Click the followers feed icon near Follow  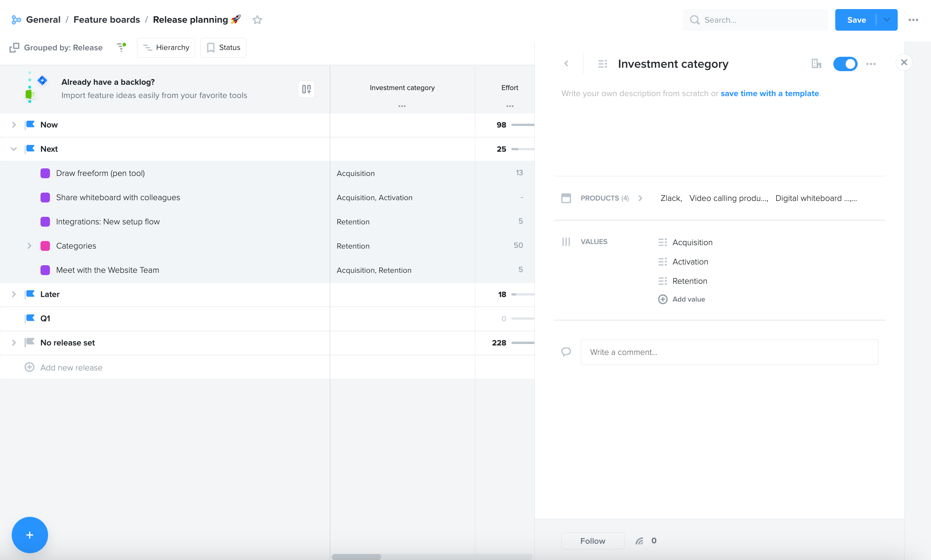point(639,541)
